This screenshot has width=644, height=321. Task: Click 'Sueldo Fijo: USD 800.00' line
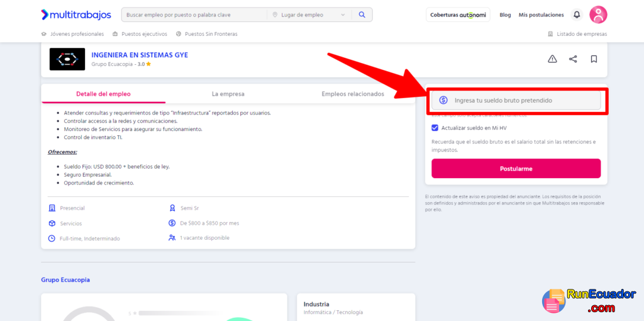116,166
